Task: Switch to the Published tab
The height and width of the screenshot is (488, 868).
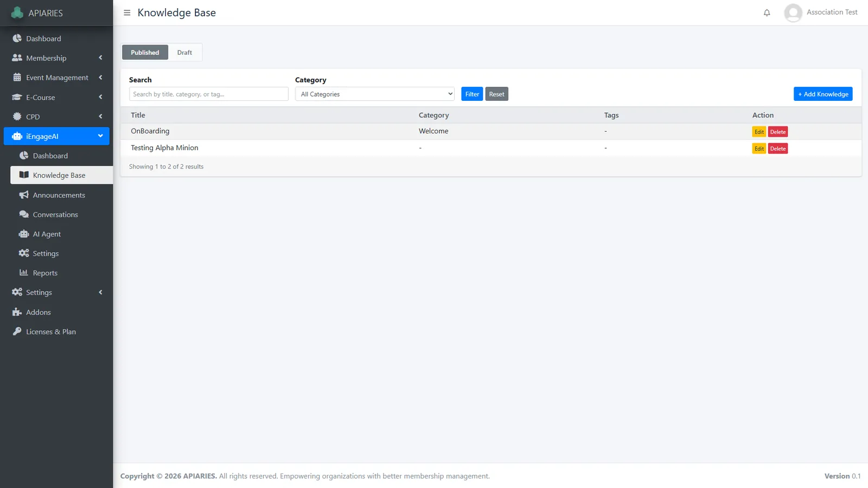Action: pos(145,53)
